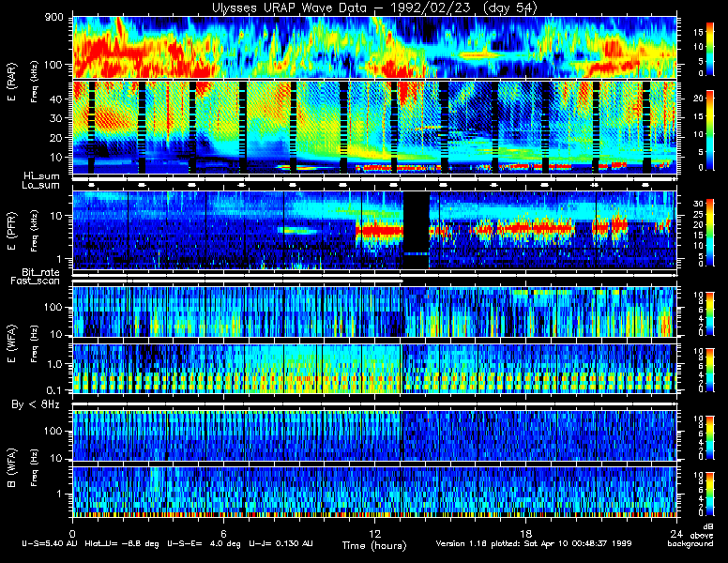The height and width of the screenshot is (563, 728).
Task: Click the bottom B WFA spectrogram below 8 Hz
Action: point(374,492)
